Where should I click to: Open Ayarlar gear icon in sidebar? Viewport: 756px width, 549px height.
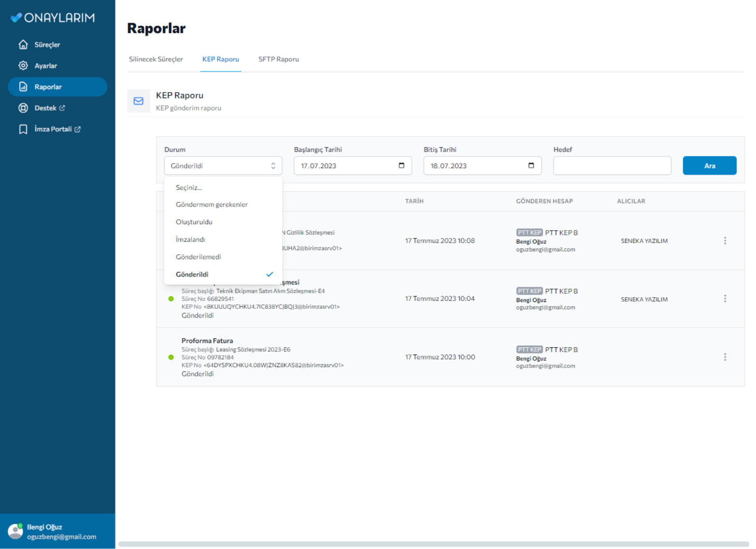pos(23,66)
